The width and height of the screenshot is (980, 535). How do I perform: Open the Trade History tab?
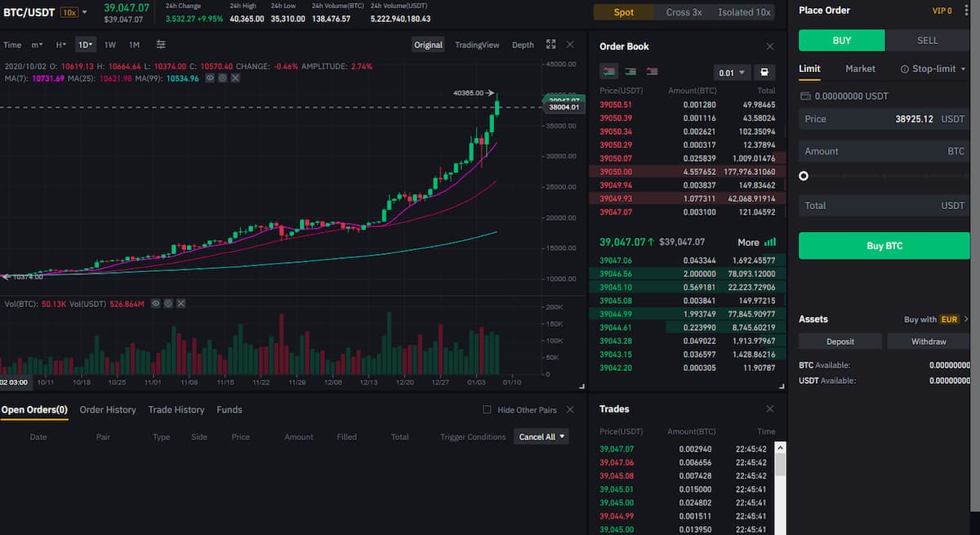click(176, 409)
